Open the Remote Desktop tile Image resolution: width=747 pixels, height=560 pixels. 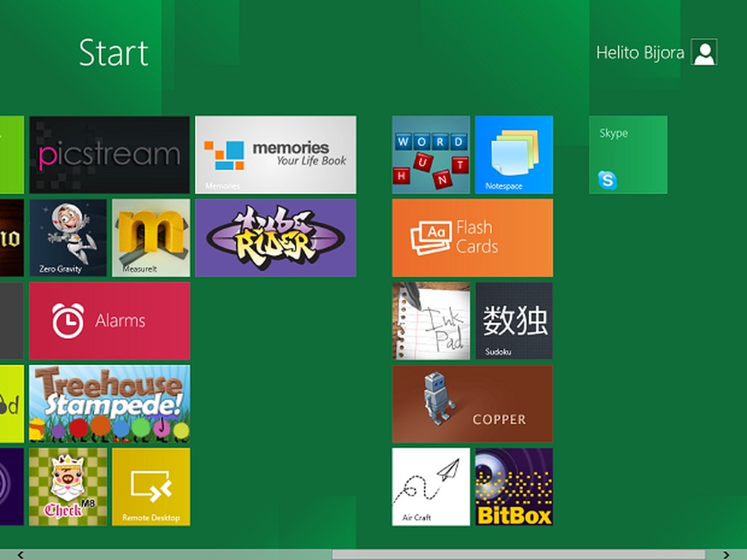pos(151,486)
